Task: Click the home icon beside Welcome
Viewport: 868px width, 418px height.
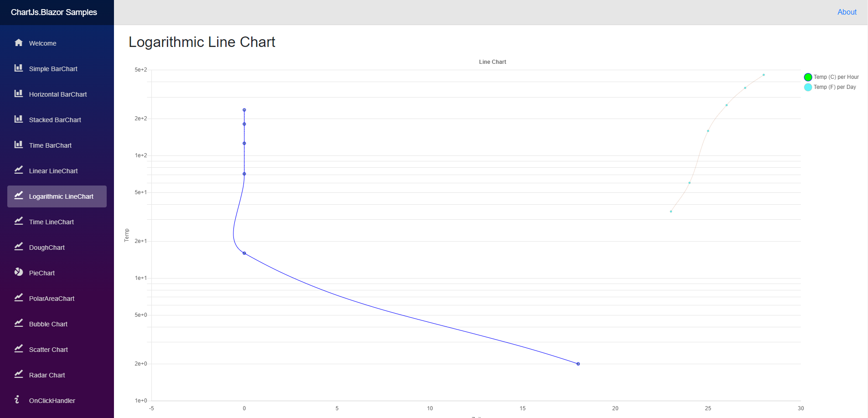Action: tap(19, 43)
